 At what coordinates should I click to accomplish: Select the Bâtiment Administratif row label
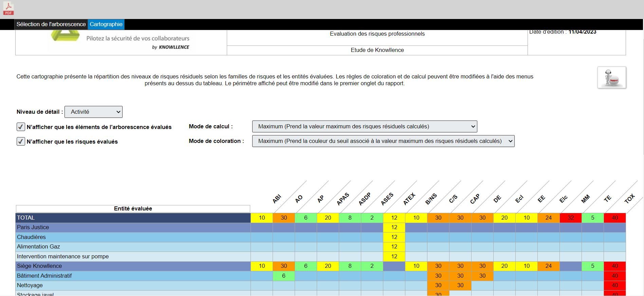133,276
